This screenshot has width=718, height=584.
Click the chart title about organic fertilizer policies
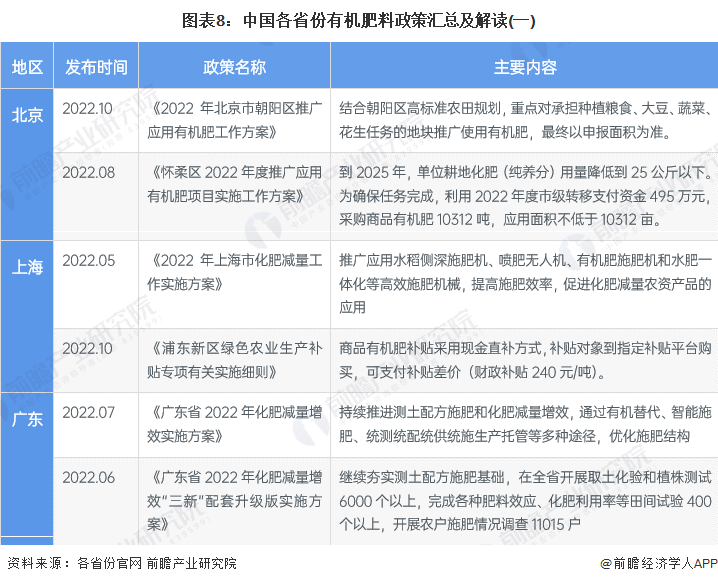(x=359, y=18)
